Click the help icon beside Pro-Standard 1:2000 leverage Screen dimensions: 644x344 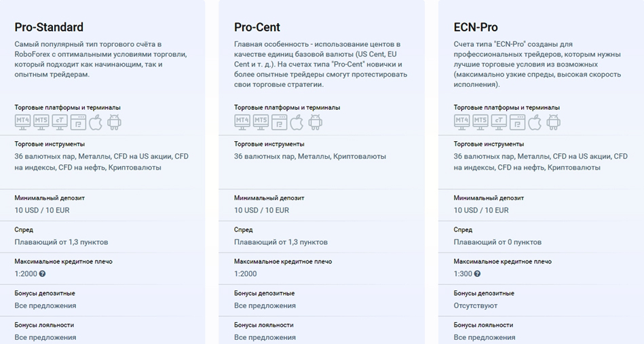click(x=42, y=274)
